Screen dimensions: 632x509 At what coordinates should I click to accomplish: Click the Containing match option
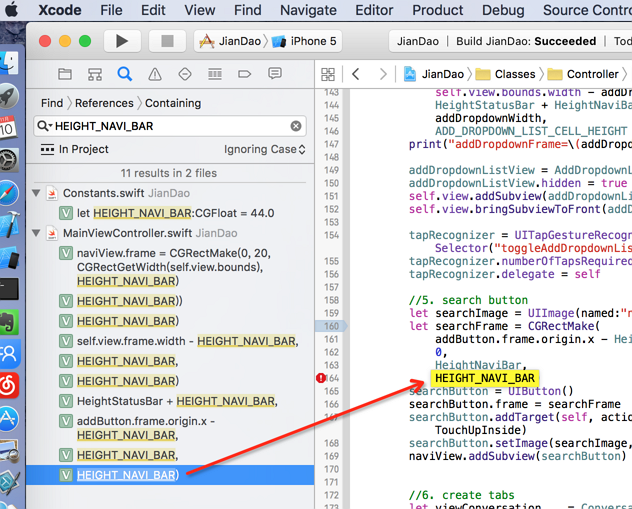(x=173, y=103)
